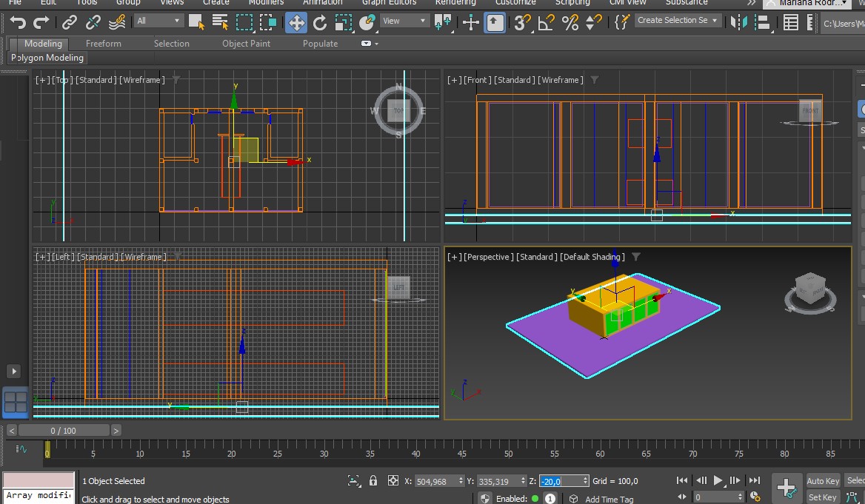Click the time slider showing 0 / 100
The image size is (865, 504).
click(x=63, y=430)
